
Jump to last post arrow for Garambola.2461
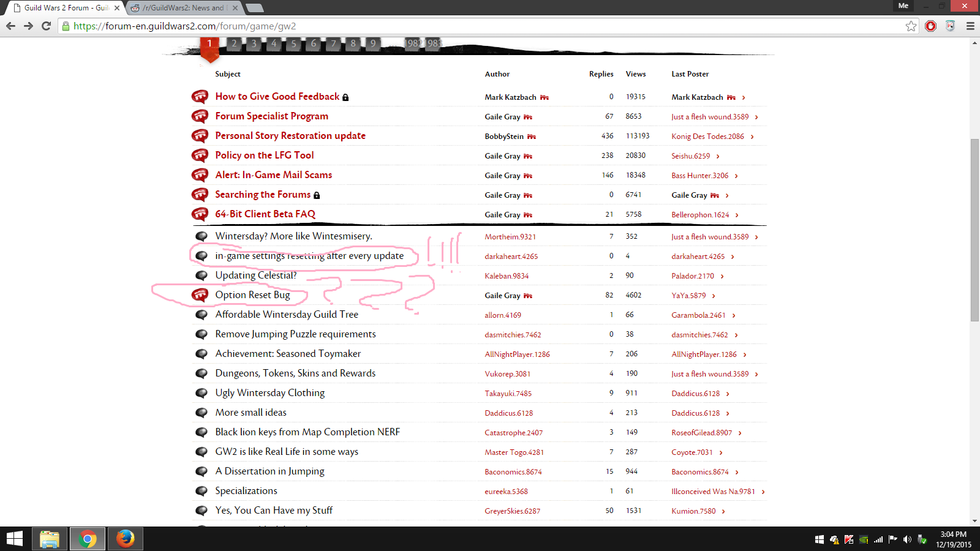734,315
